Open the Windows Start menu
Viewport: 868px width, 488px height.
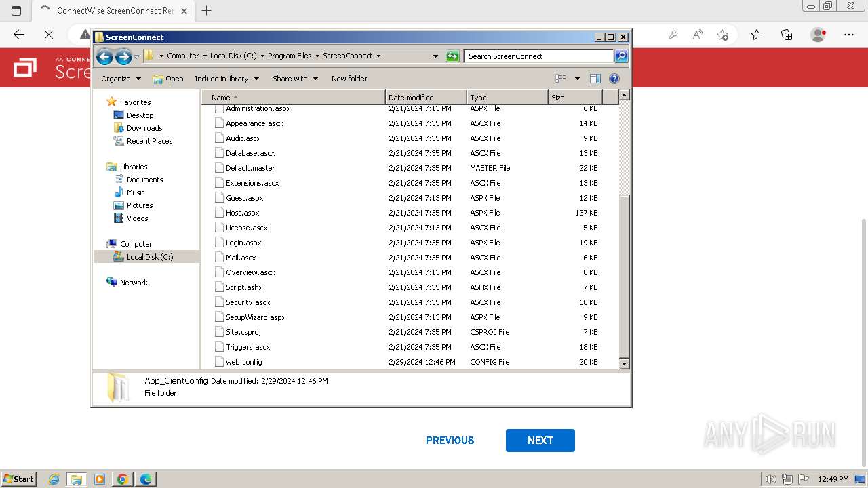pos(19,479)
